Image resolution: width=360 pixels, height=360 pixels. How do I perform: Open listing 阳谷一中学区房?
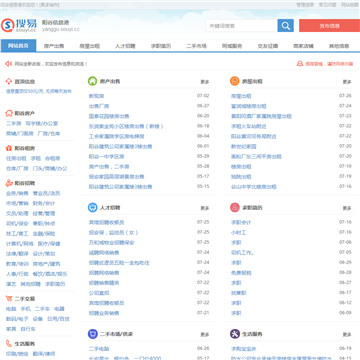click(x=106, y=156)
